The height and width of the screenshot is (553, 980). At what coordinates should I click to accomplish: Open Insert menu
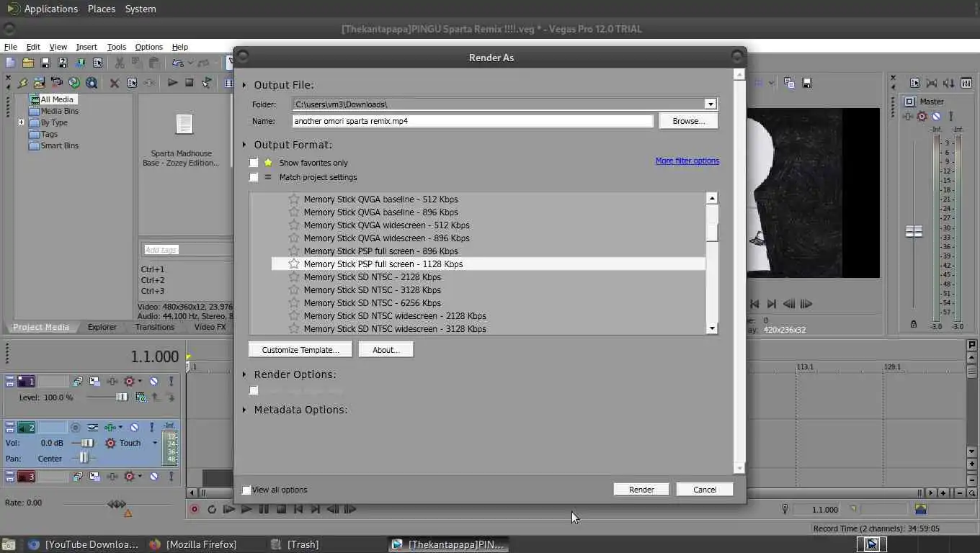(86, 47)
